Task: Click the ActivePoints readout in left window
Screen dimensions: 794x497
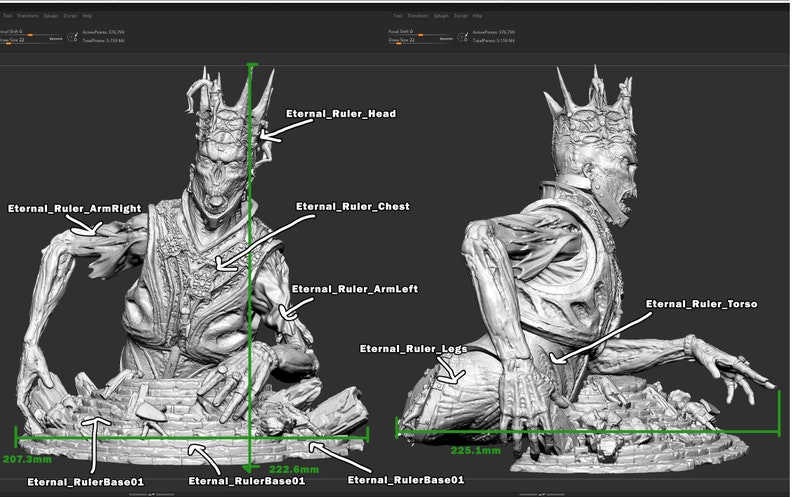Action: tap(103, 32)
